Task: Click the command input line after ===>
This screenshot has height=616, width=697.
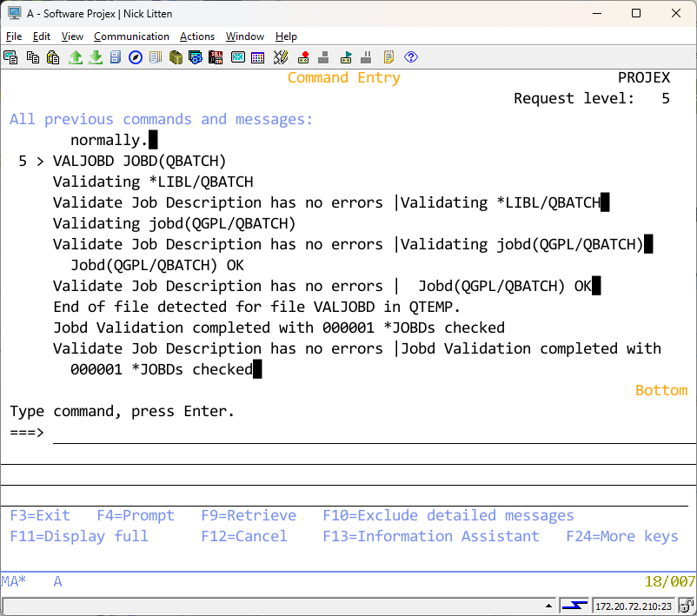Action: click(x=375, y=434)
